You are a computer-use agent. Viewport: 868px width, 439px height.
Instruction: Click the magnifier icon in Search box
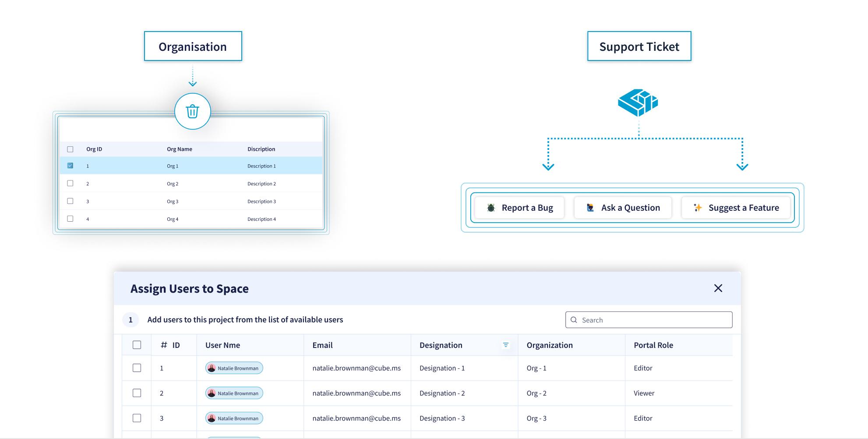click(x=574, y=320)
